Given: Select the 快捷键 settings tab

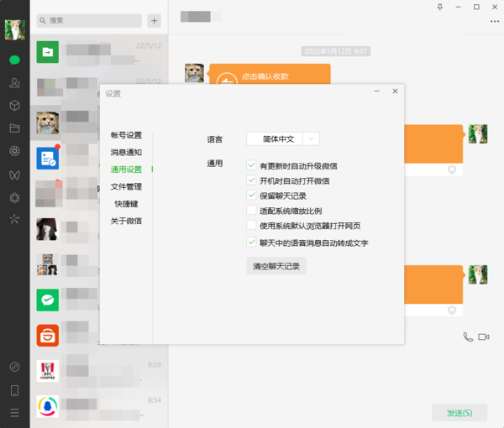Looking at the screenshot, I should click(x=126, y=204).
